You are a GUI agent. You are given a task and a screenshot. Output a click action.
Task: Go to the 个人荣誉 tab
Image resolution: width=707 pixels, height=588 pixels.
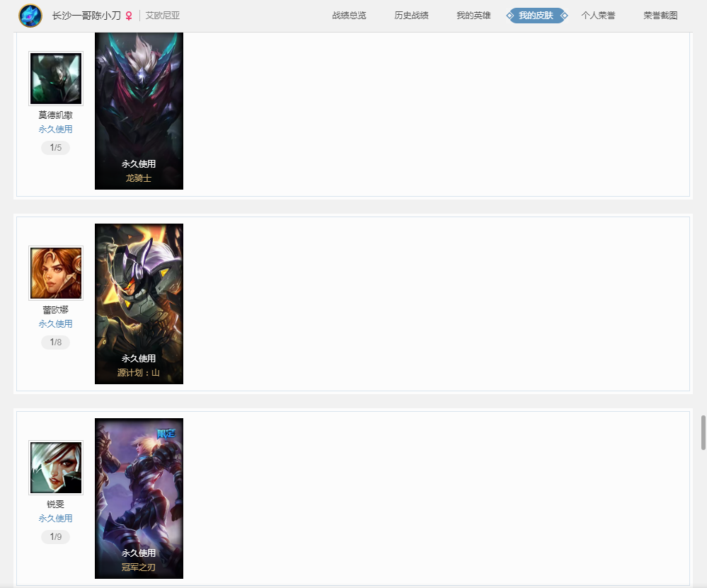(598, 16)
